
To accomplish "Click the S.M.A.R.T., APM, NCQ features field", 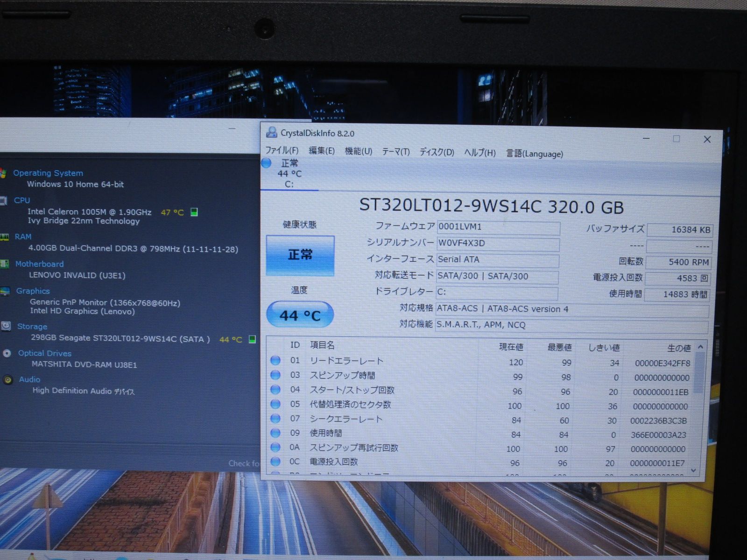I will [572, 325].
